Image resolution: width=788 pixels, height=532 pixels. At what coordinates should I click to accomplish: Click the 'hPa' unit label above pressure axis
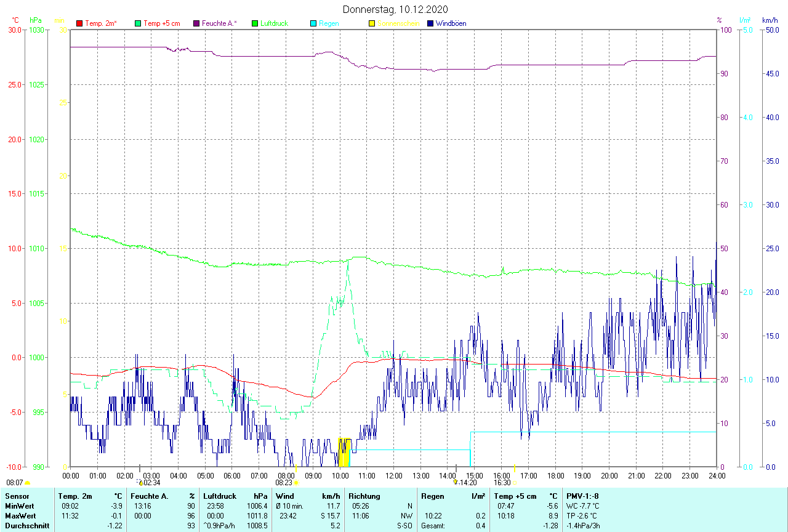coord(35,20)
